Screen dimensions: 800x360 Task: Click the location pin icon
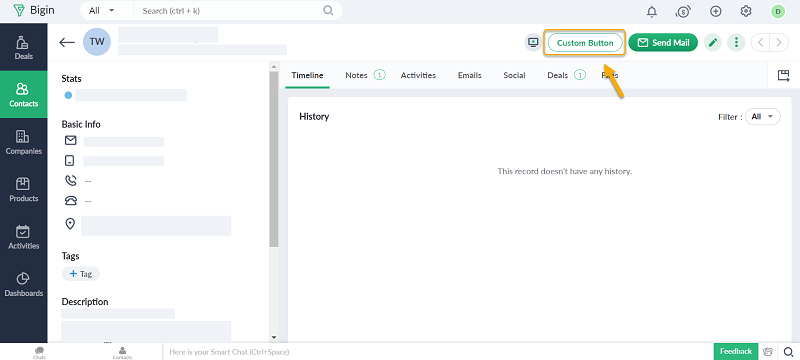tap(70, 224)
